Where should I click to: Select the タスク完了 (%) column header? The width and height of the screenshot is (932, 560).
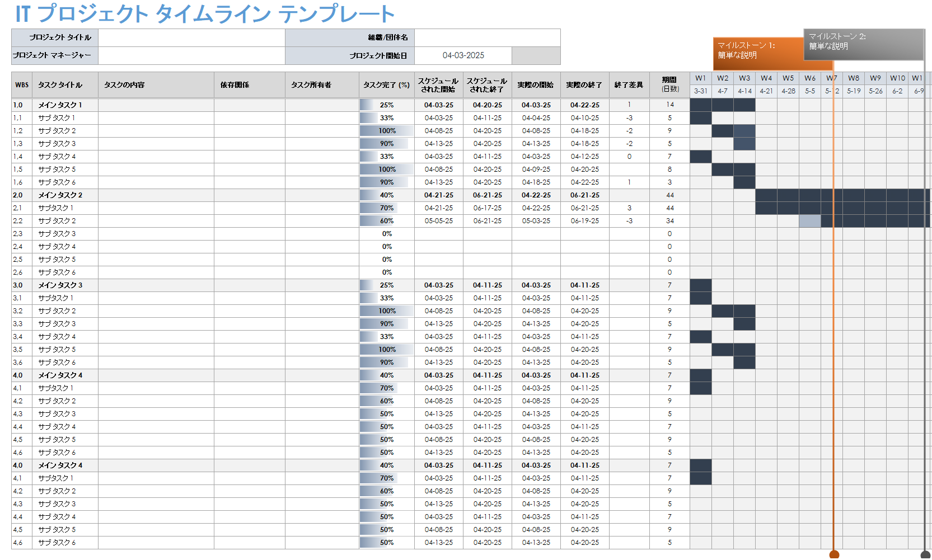387,85
